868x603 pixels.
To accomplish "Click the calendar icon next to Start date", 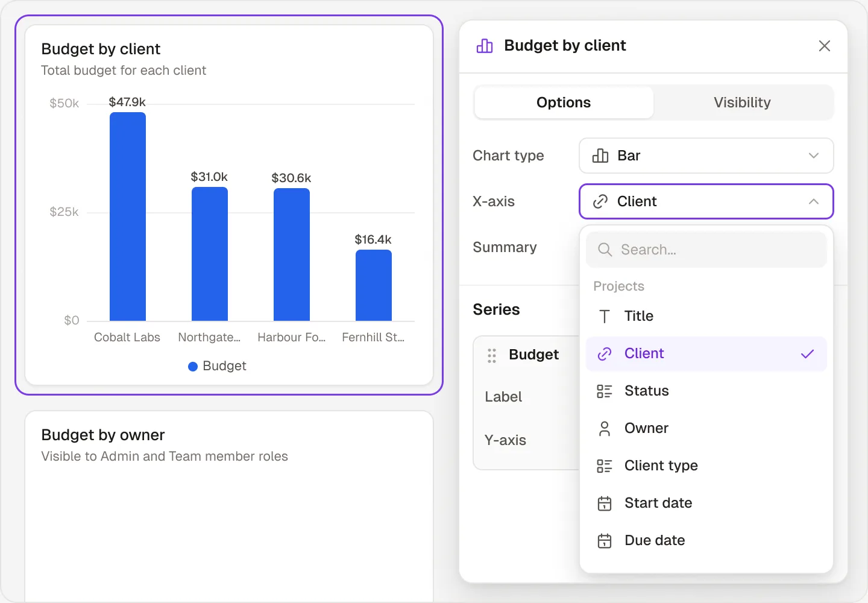I will [605, 504].
